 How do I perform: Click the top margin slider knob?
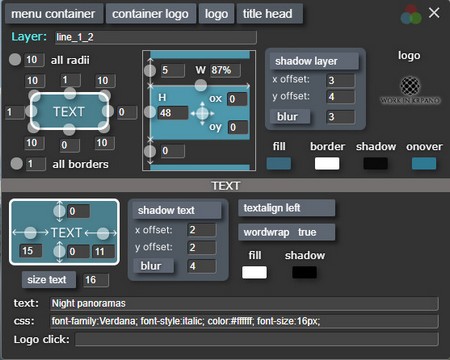pos(150,70)
